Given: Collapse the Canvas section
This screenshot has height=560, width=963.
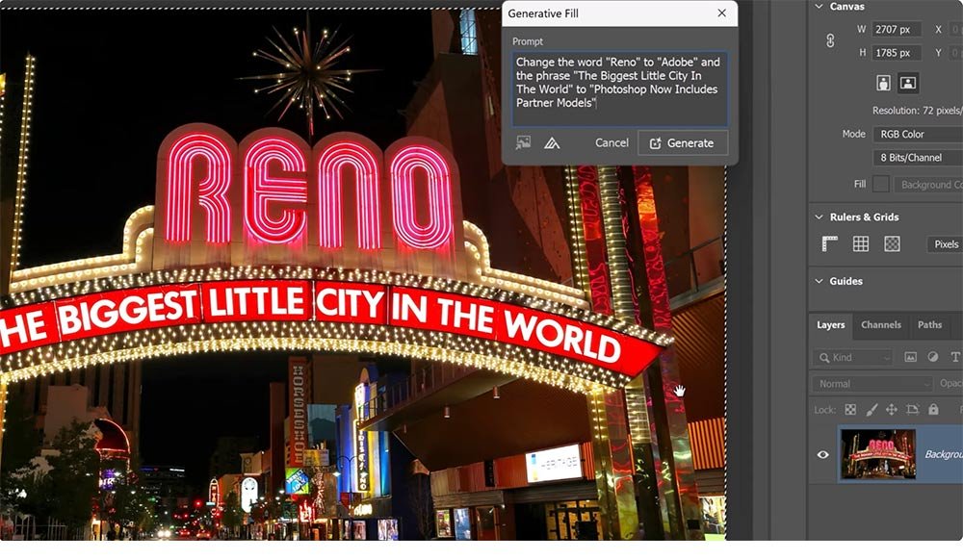Looking at the screenshot, I should point(820,7).
